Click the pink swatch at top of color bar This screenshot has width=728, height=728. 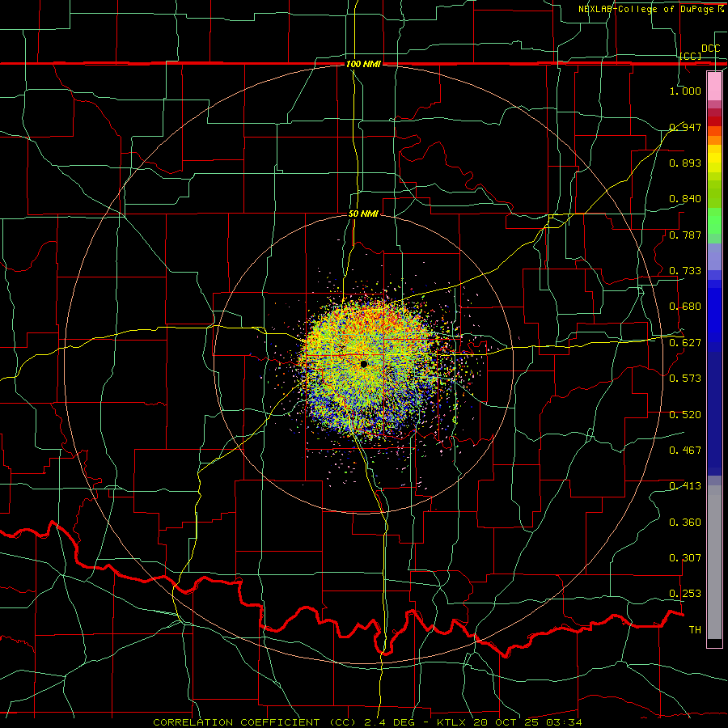(714, 87)
